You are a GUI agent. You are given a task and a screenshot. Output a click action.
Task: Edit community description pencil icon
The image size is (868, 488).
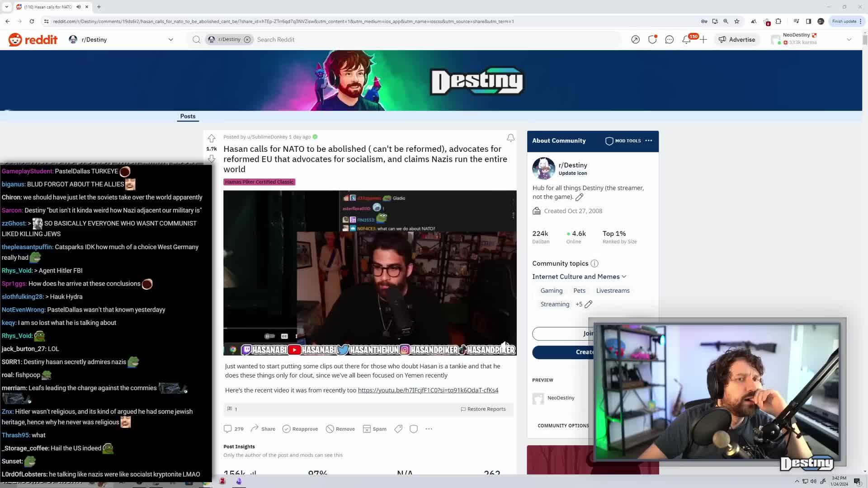579,197
